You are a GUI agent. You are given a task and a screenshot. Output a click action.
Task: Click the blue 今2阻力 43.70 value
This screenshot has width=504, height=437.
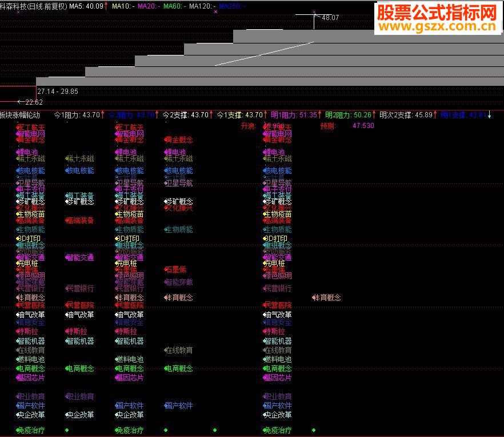[x=131, y=115]
